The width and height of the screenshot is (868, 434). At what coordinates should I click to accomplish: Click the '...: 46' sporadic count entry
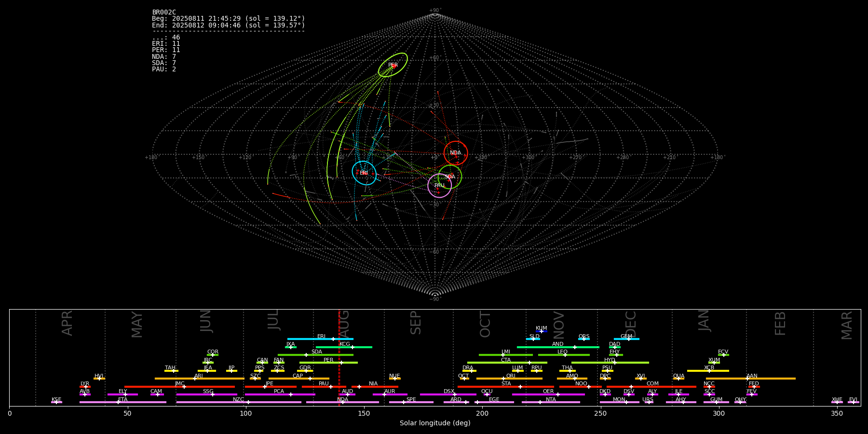166,38
